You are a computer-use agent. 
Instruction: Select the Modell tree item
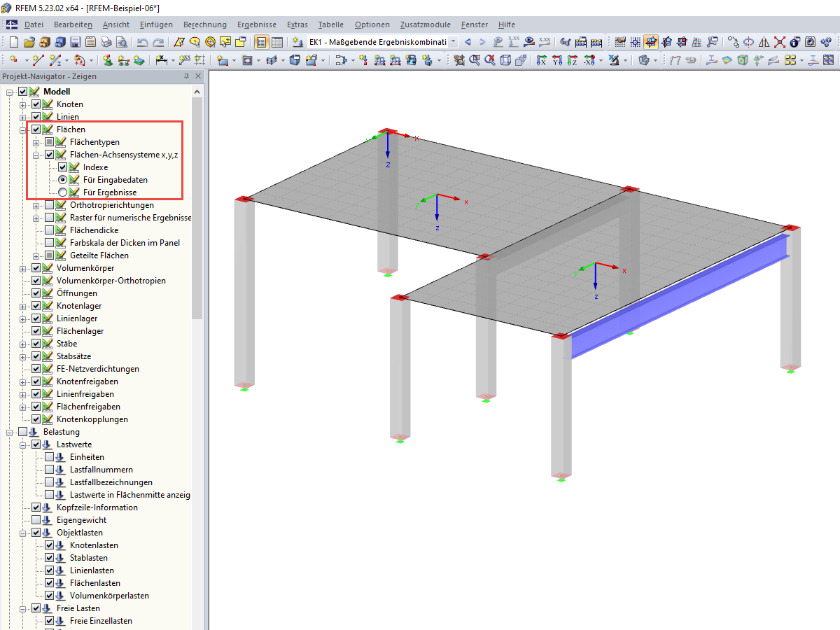pyautogui.click(x=57, y=92)
